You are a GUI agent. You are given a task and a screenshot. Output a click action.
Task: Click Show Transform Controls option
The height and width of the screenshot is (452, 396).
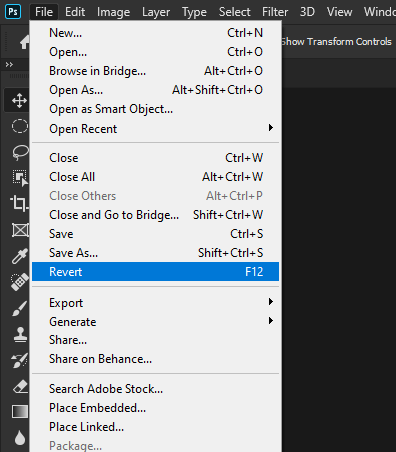point(337,42)
